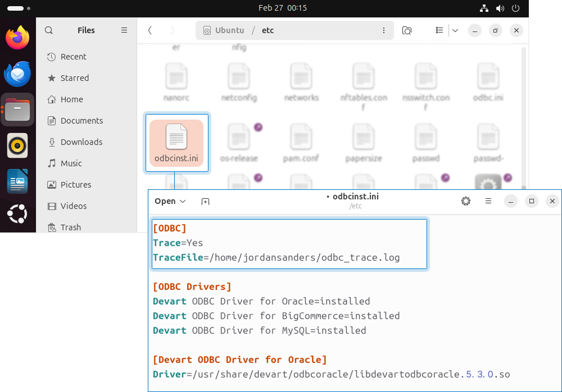Go to the Downloads sidebar entry
Screen dimensions: 562x392
coord(81,142)
